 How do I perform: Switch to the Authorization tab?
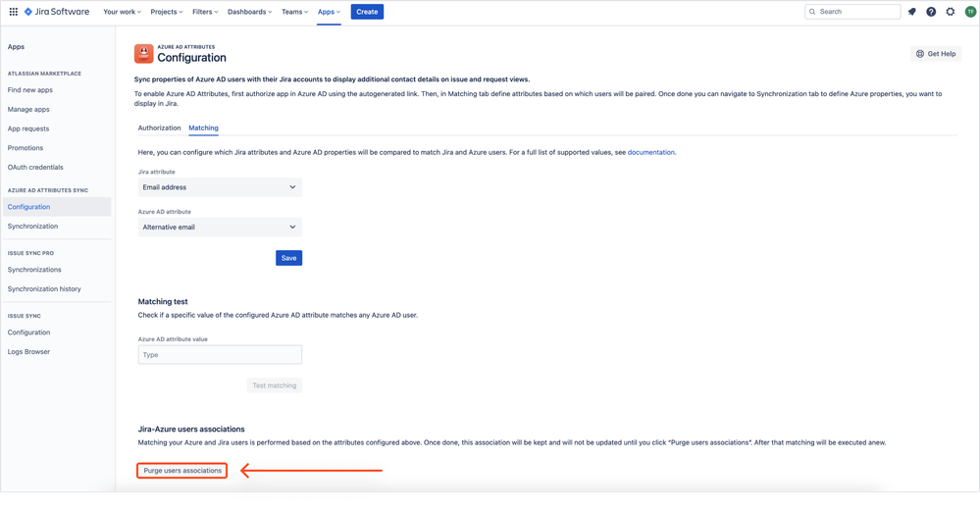pyautogui.click(x=159, y=128)
